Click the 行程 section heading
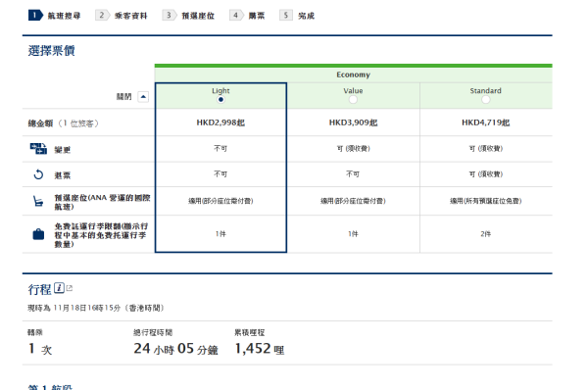This screenshot has height=390, width=588. (39, 289)
